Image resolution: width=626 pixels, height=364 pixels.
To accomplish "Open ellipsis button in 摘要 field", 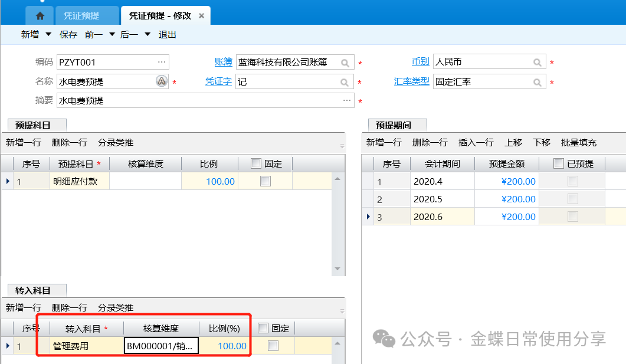I will 346,101.
